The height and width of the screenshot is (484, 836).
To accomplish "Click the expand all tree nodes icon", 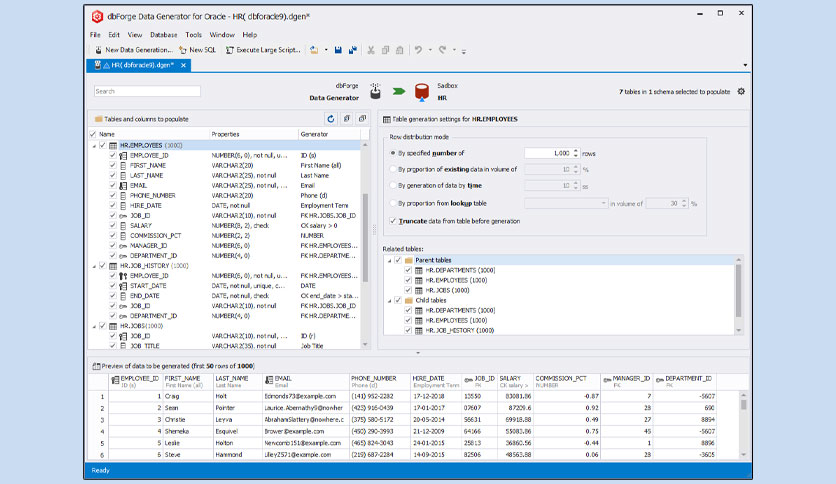I will (x=347, y=119).
